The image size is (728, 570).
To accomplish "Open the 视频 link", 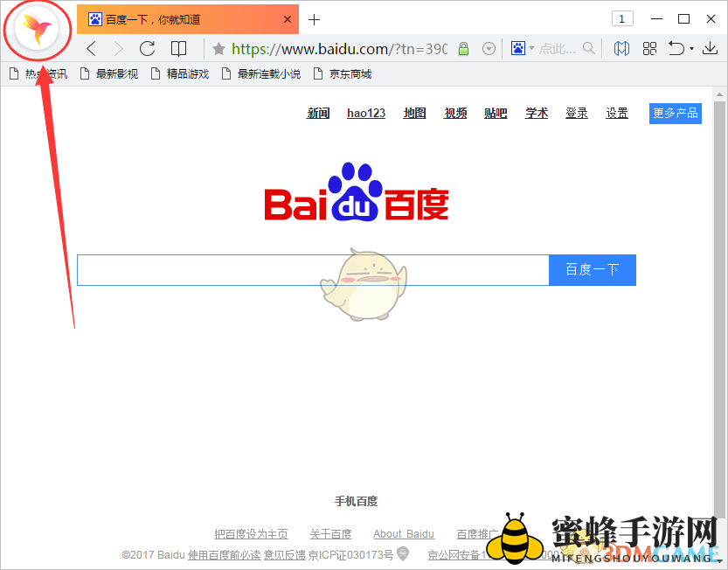I will click(x=455, y=113).
